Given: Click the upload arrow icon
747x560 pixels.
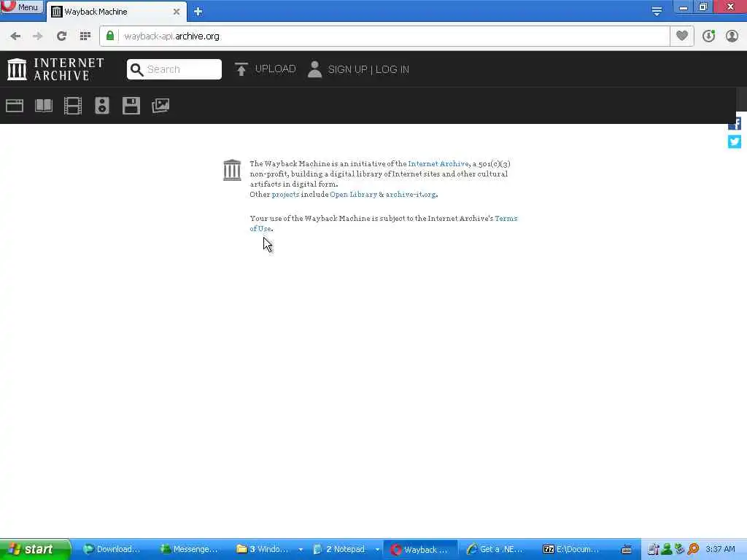Looking at the screenshot, I should 241,69.
